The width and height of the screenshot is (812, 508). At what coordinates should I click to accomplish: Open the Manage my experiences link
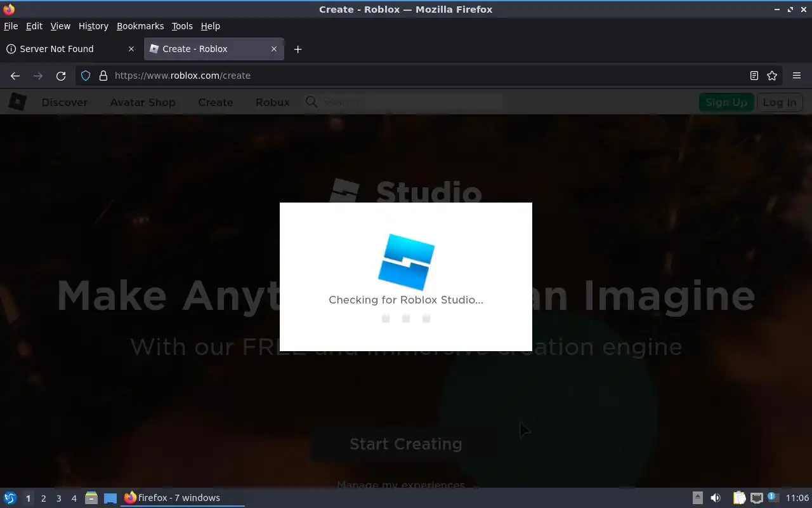(401, 485)
